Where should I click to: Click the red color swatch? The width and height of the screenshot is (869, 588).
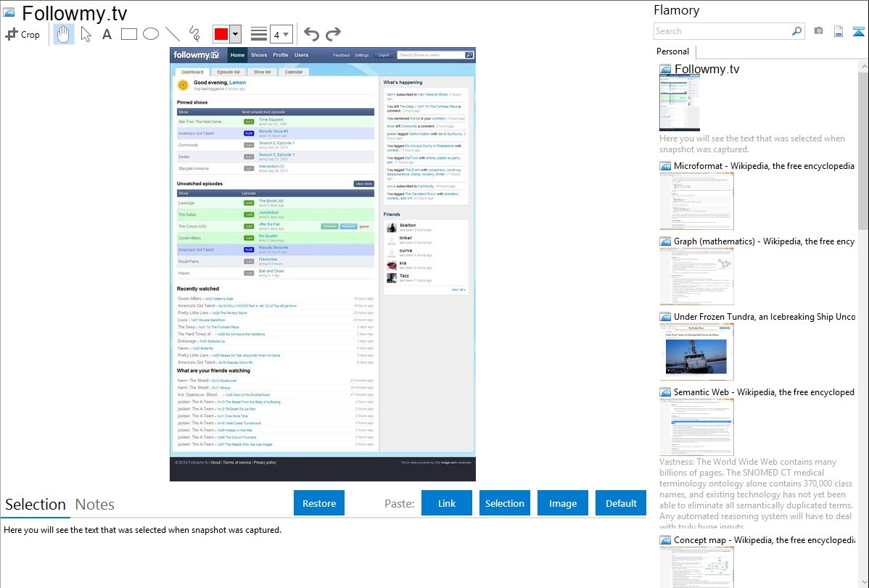pos(221,34)
